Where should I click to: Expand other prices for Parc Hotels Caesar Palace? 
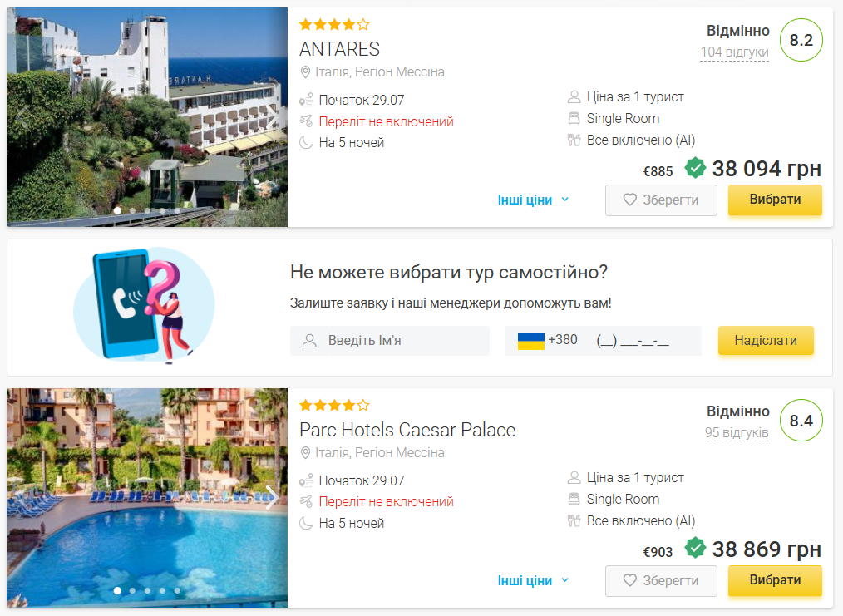(x=533, y=581)
